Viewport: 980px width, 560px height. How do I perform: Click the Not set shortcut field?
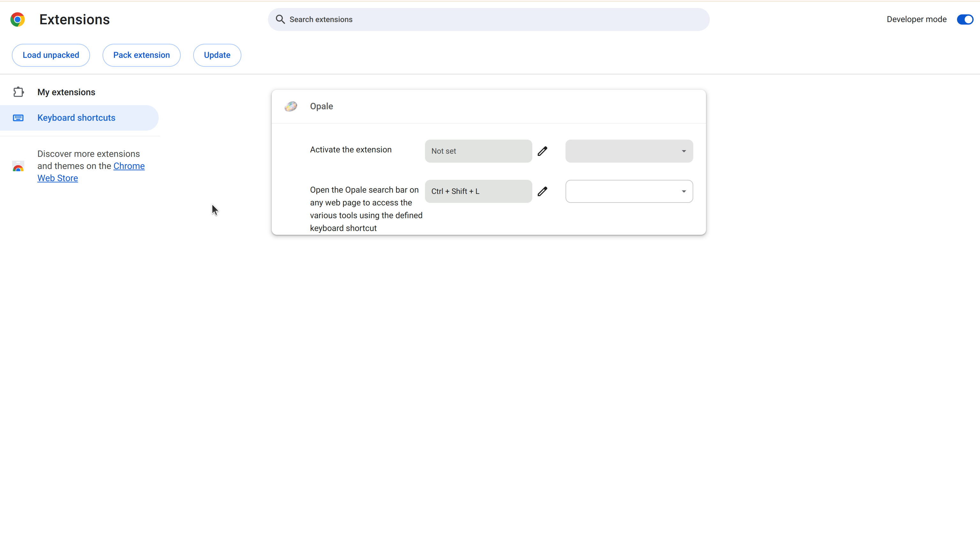click(x=478, y=151)
